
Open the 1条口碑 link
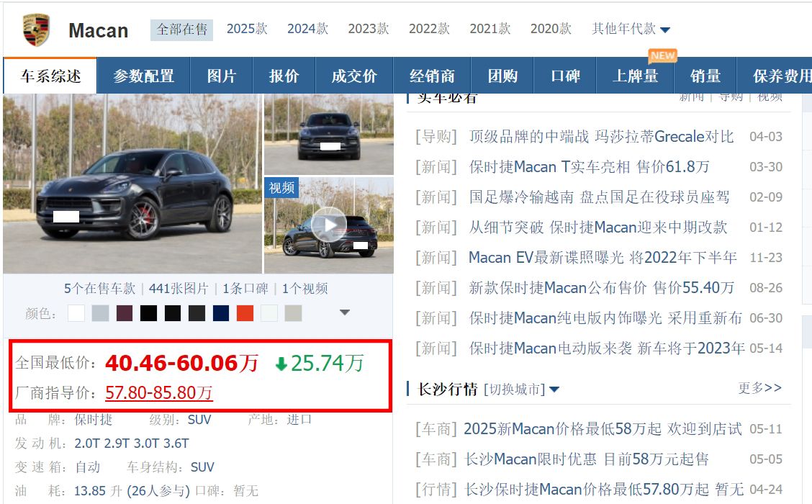click(245, 289)
